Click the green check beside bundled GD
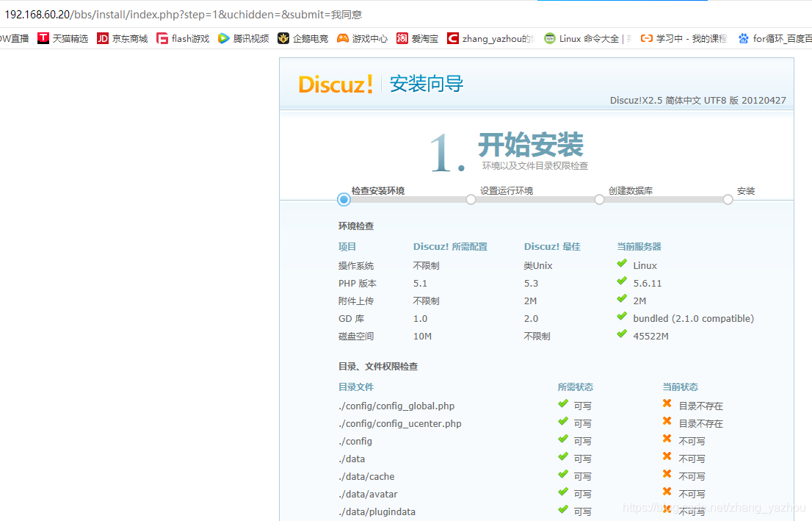812x521 pixels. [622, 317]
